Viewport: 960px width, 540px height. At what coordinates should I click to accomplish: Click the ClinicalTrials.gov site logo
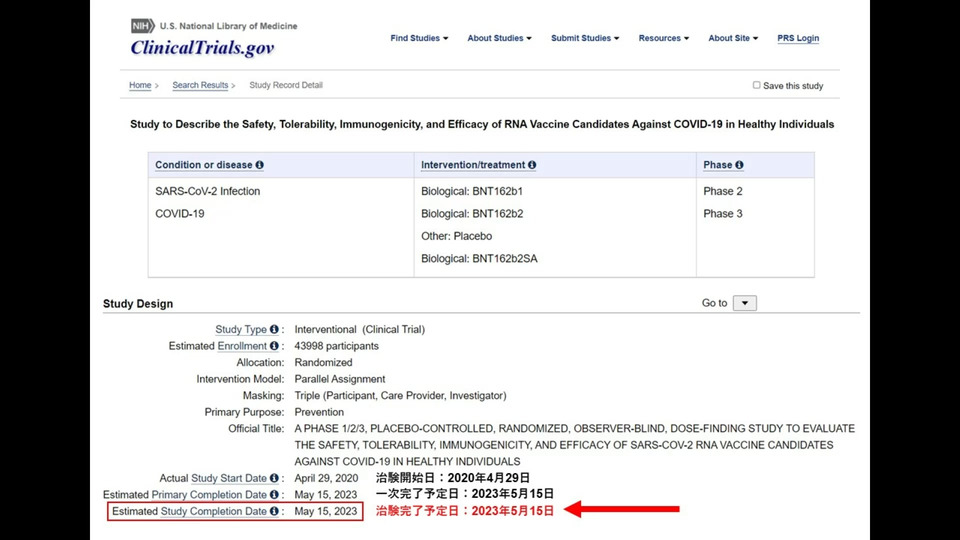pyautogui.click(x=202, y=48)
